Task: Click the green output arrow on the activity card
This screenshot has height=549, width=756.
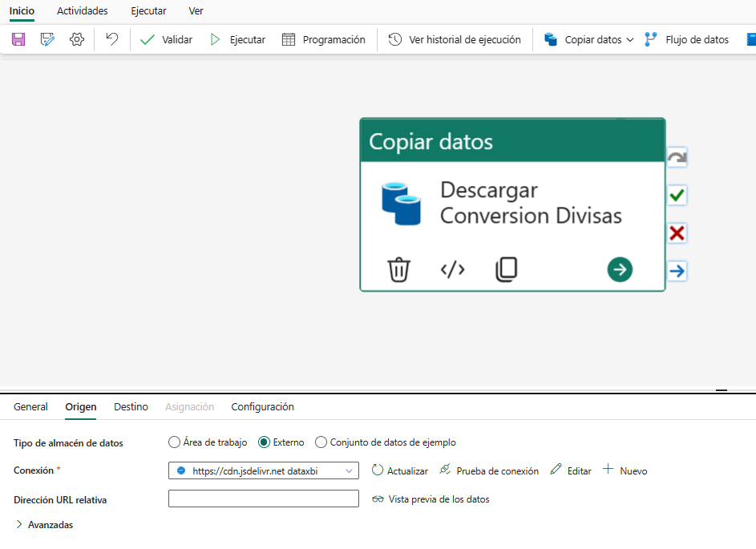Action: coord(619,270)
